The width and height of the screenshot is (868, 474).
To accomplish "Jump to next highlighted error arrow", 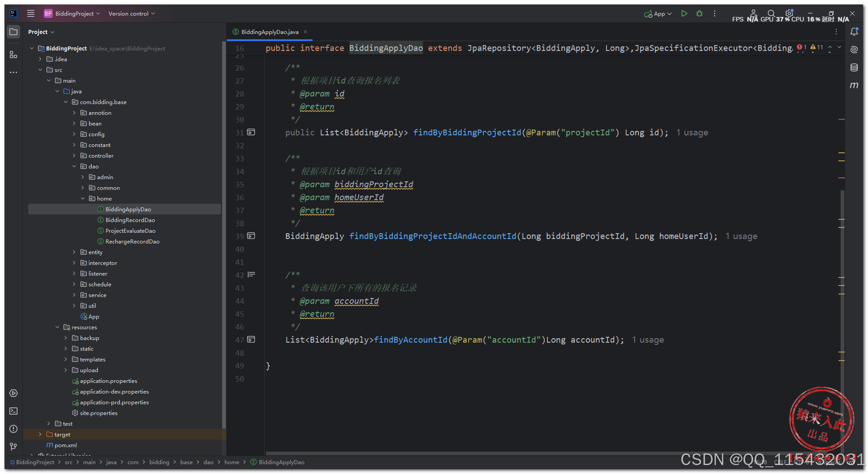I will [839, 47].
